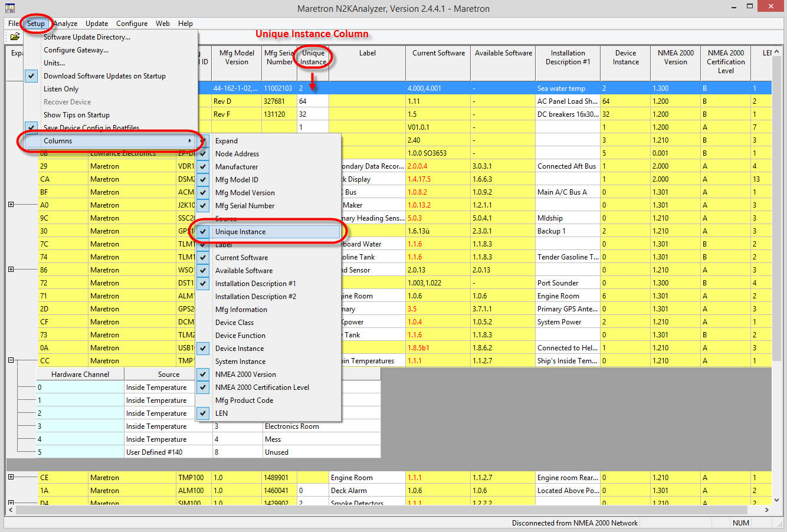Collapse the CC device tree node
This screenshot has width=787, height=532.
pyautogui.click(x=11, y=360)
